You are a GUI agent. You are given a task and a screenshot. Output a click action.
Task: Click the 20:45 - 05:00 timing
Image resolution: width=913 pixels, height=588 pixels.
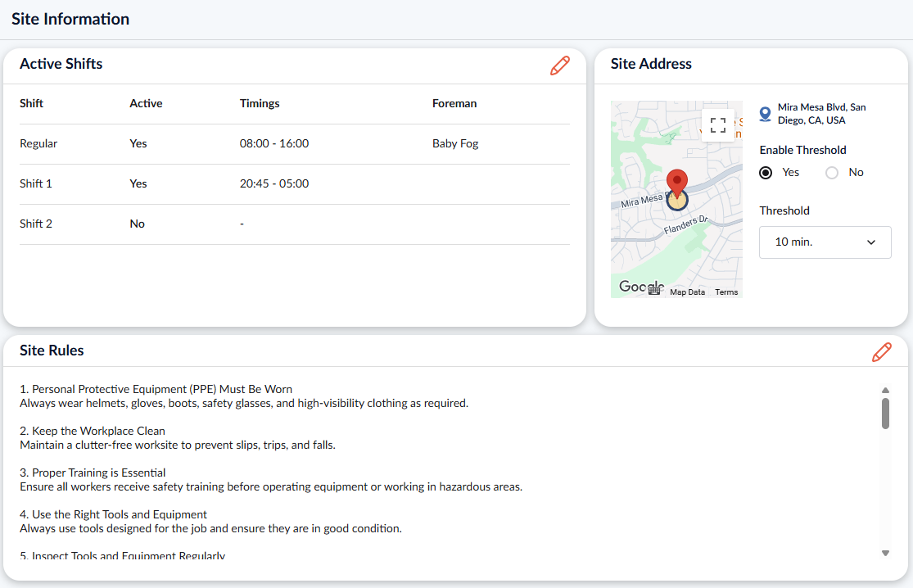pyautogui.click(x=274, y=184)
